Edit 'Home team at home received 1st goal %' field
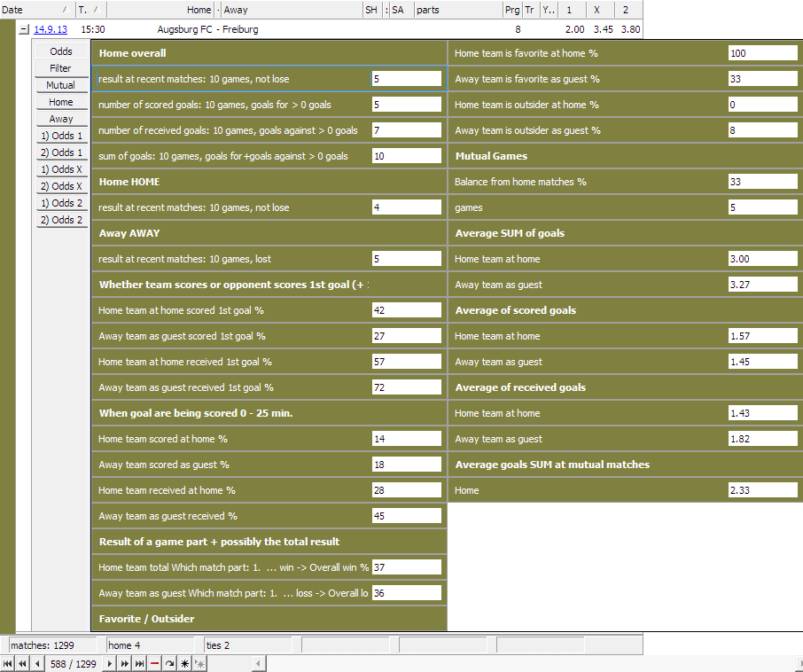This screenshot has width=803, height=672. 407,362
